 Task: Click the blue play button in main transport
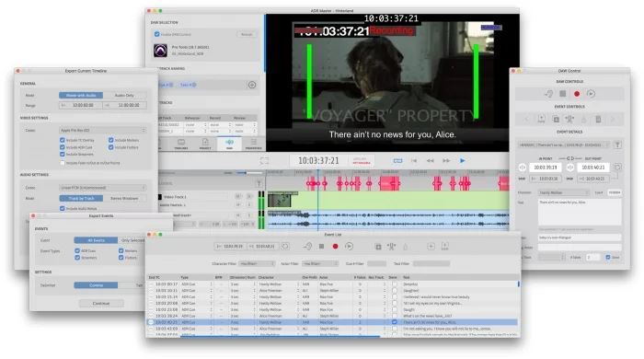[x=463, y=160]
